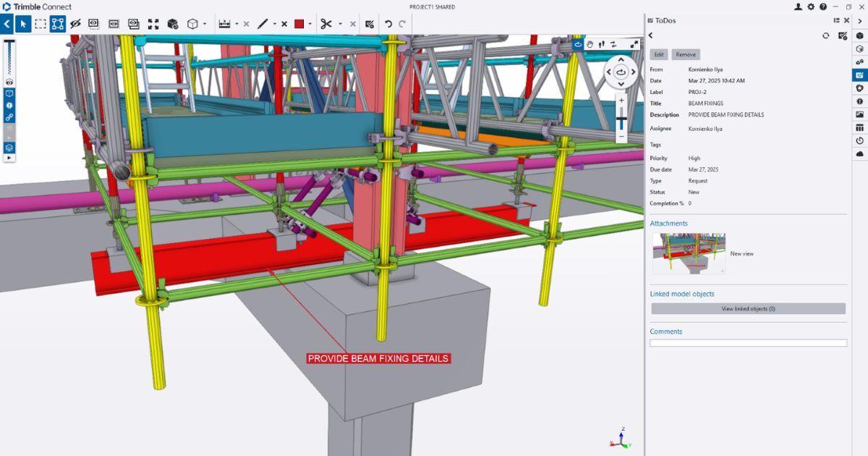Enter full screen with diagonal arrows icon
Screen dimensions: 868x456
[634, 44]
